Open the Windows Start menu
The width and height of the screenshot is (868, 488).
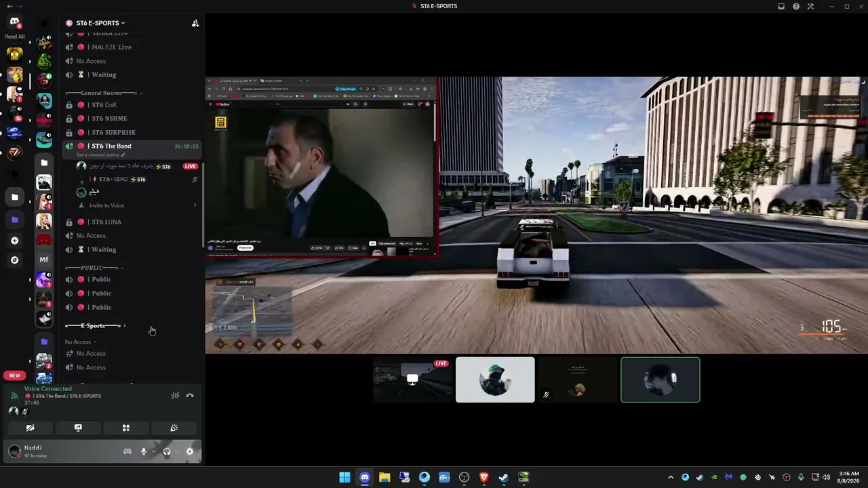(344, 477)
